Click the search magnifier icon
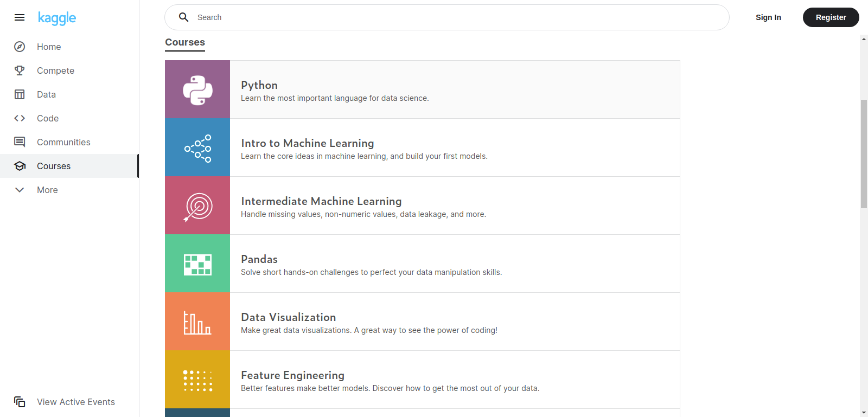Viewport: 868px width, 417px height. (x=184, y=17)
